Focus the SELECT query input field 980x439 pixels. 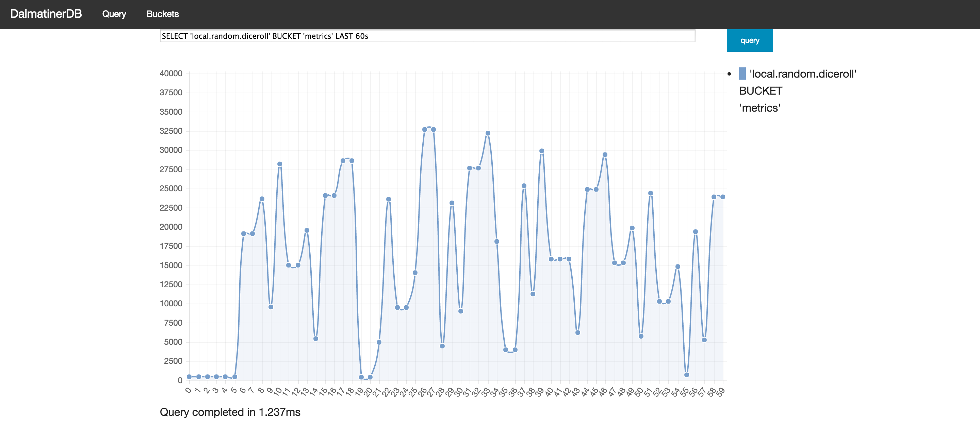click(x=427, y=36)
